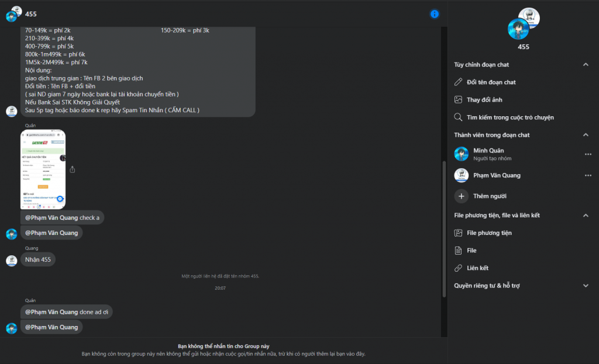Open the File item in sidebar
This screenshot has height=364, width=599.
click(471, 251)
